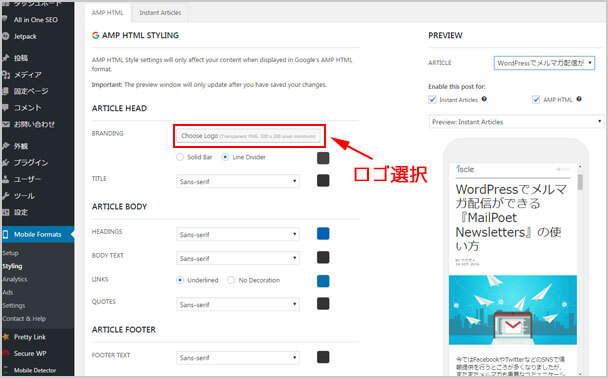Viewport: 608px width, 378px height.
Task: Open the Styling submenu item
Action: tap(12, 266)
